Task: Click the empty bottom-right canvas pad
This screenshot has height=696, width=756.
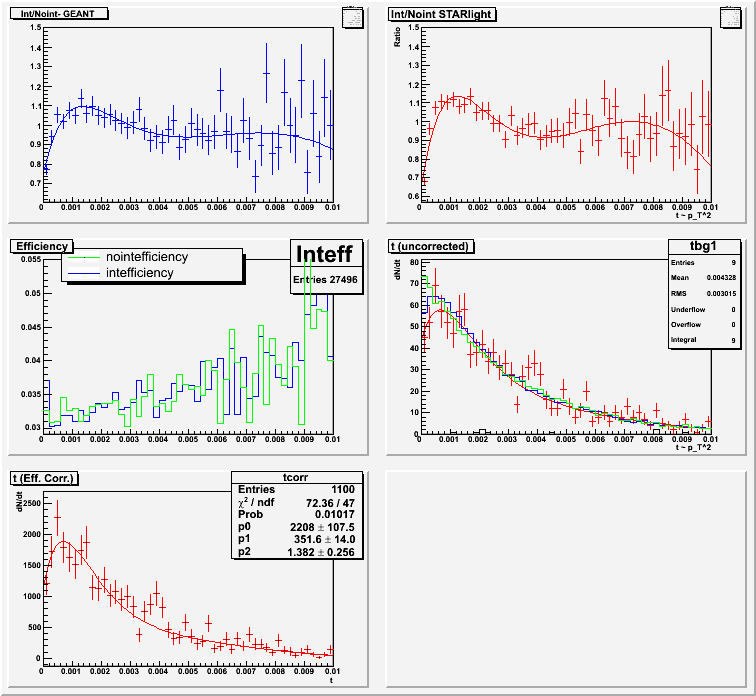Action: coord(566,578)
